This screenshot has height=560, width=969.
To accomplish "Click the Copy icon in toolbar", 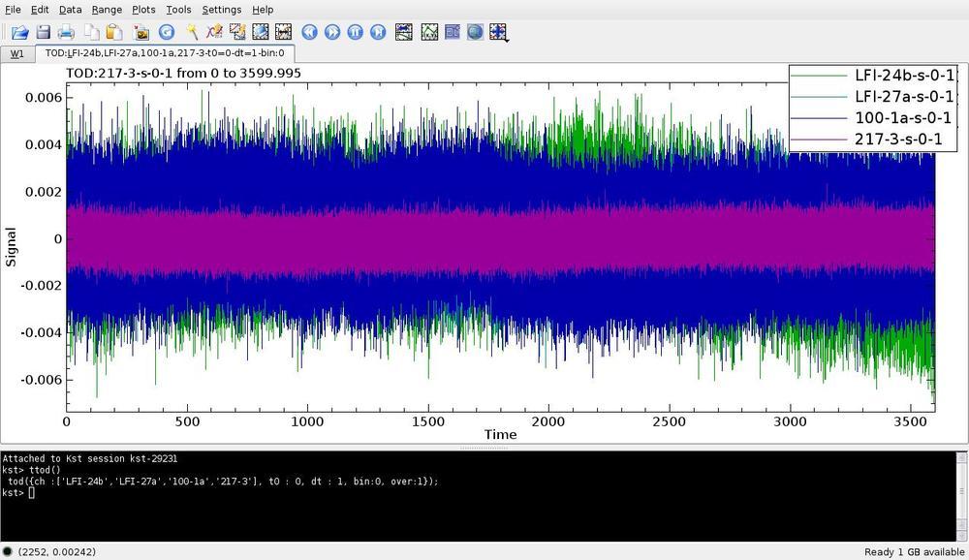I will coord(90,32).
